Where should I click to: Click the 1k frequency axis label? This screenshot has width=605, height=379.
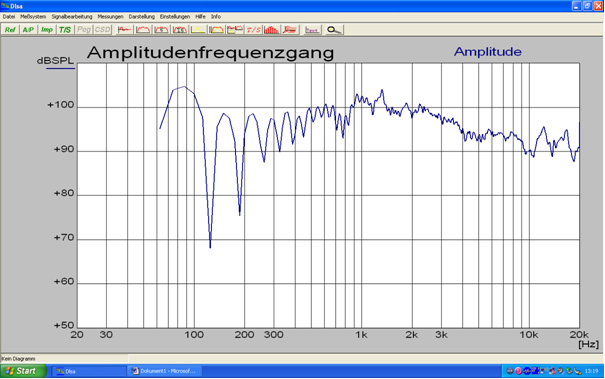[x=361, y=335]
